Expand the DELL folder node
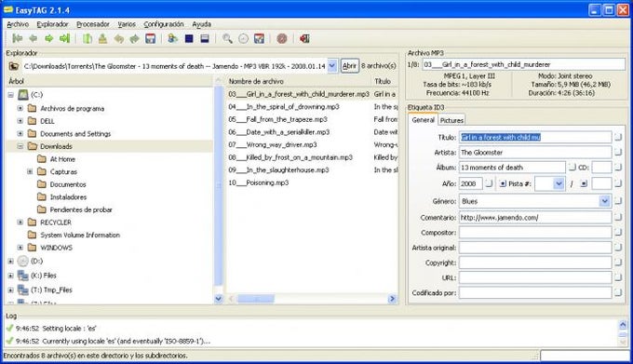 tap(20, 121)
